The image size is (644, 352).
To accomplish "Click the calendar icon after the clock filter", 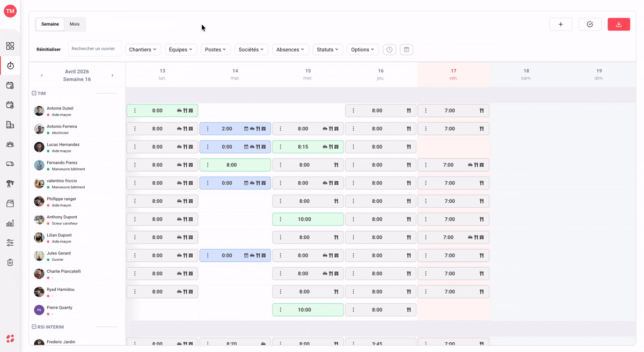I will click(x=407, y=49).
